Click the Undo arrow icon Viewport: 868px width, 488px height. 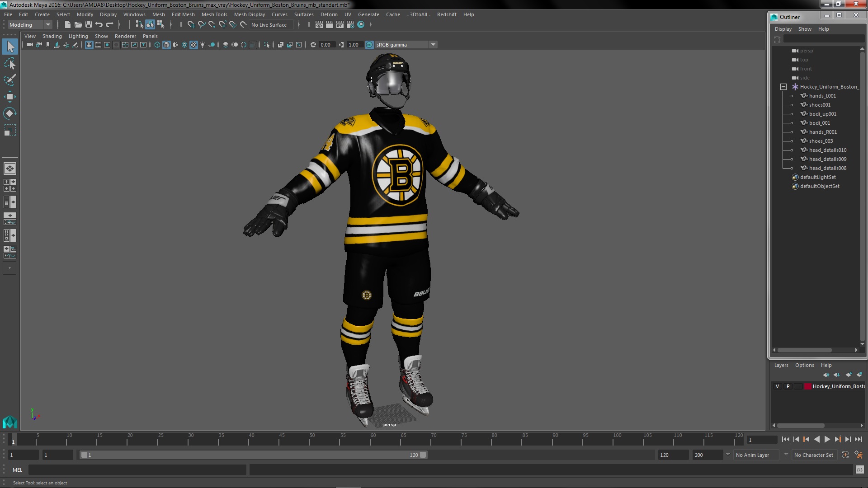pyautogui.click(x=99, y=25)
